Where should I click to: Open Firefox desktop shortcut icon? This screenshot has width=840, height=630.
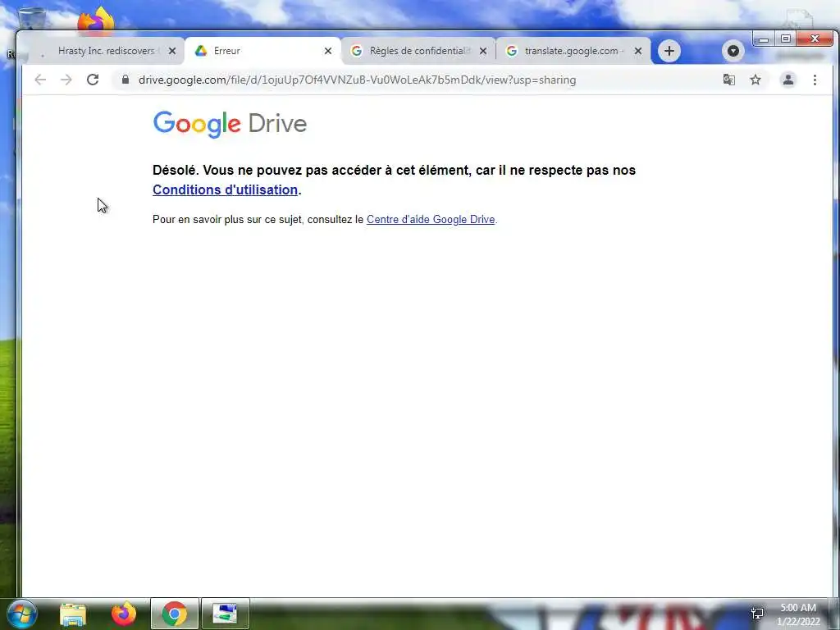tap(95, 21)
